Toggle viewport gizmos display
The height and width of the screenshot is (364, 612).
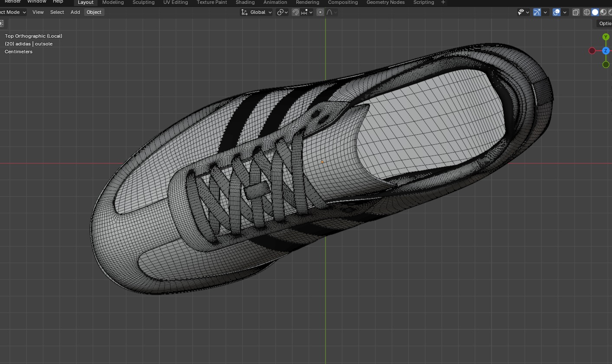[x=537, y=12]
